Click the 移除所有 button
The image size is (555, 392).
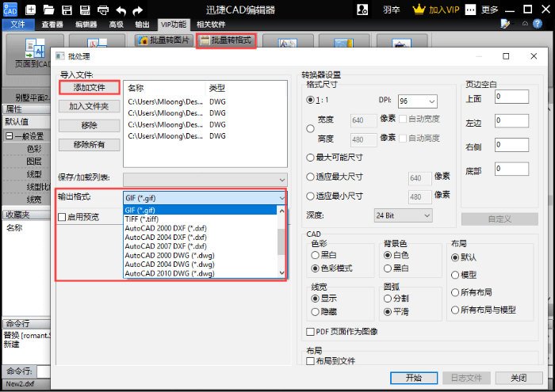[x=89, y=145]
